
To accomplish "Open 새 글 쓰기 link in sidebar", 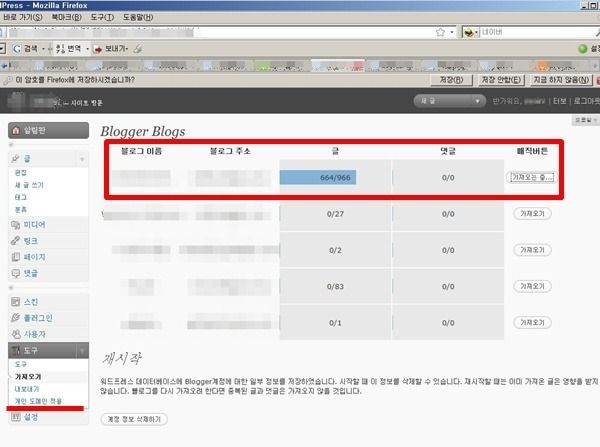I will click(x=29, y=185).
